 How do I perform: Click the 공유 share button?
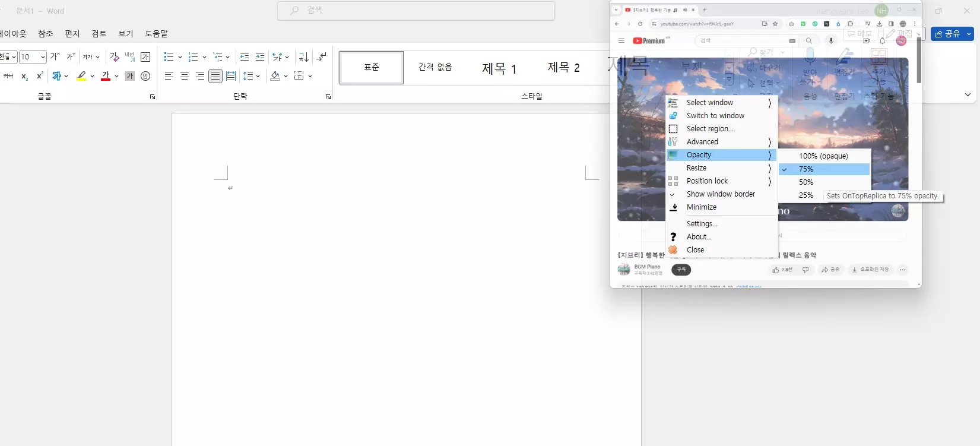[x=952, y=34]
